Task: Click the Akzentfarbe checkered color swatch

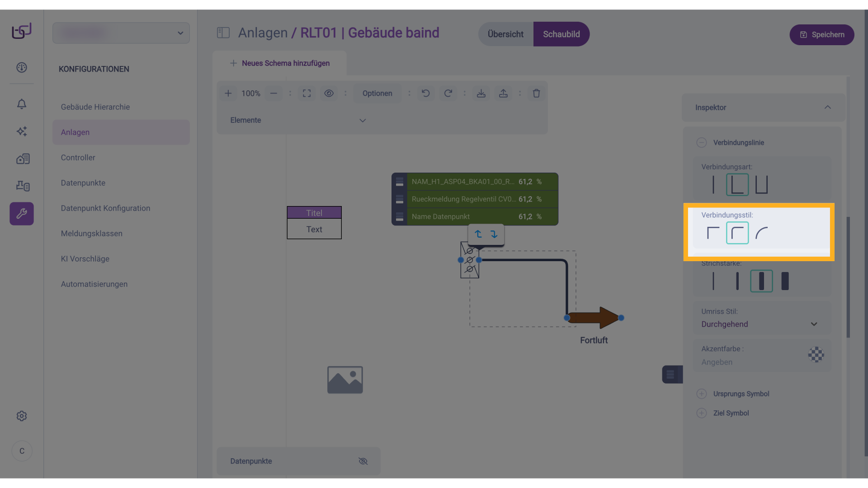Action: (x=816, y=355)
